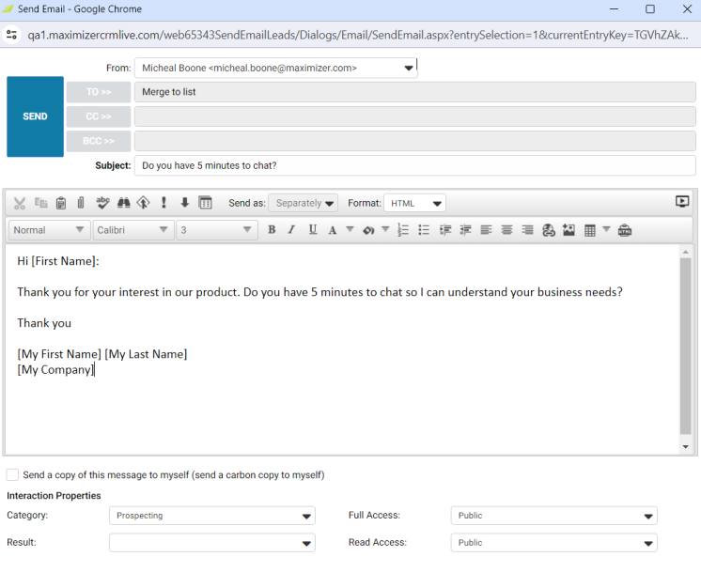Image resolution: width=701 pixels, height=588 pixels.
Task: Click the second indent icon
Action: [x=465, y=230]
